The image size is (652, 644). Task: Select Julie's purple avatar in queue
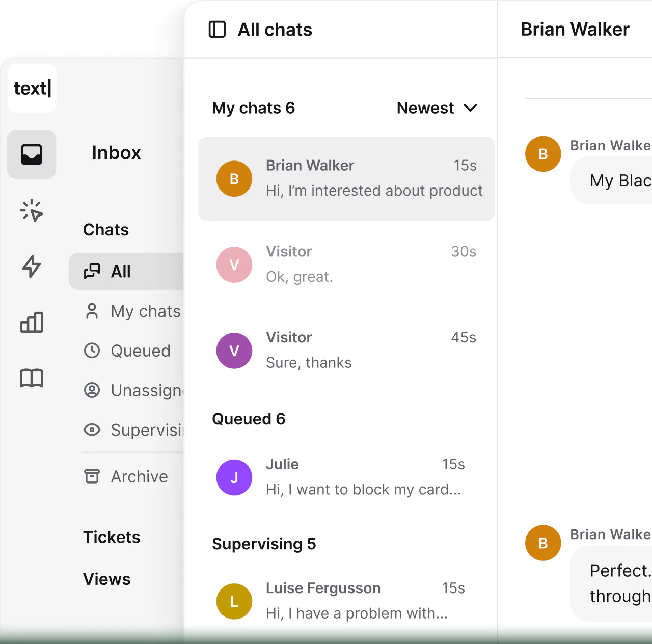(x=234, y=477)
